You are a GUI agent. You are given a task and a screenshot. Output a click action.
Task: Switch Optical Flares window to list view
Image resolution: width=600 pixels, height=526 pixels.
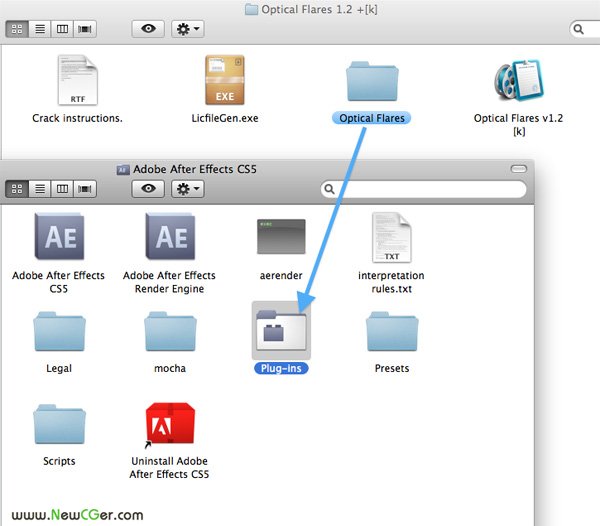pyautogui.click(x=40, y=29)
